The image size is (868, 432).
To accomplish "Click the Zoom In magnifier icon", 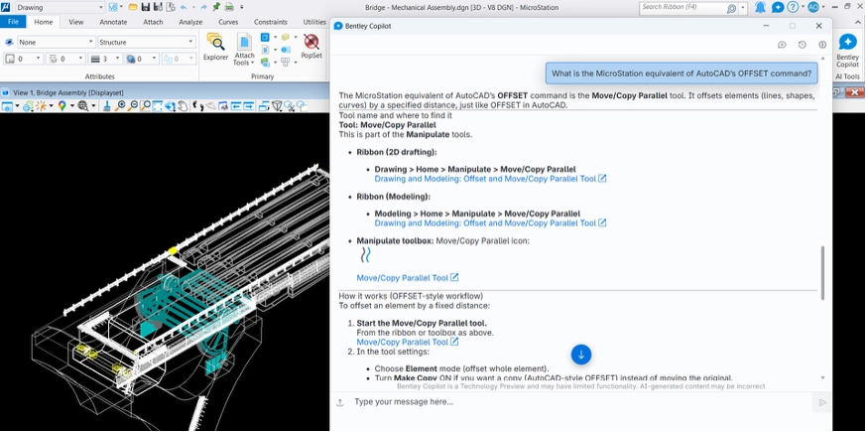I will coord(120,106).
